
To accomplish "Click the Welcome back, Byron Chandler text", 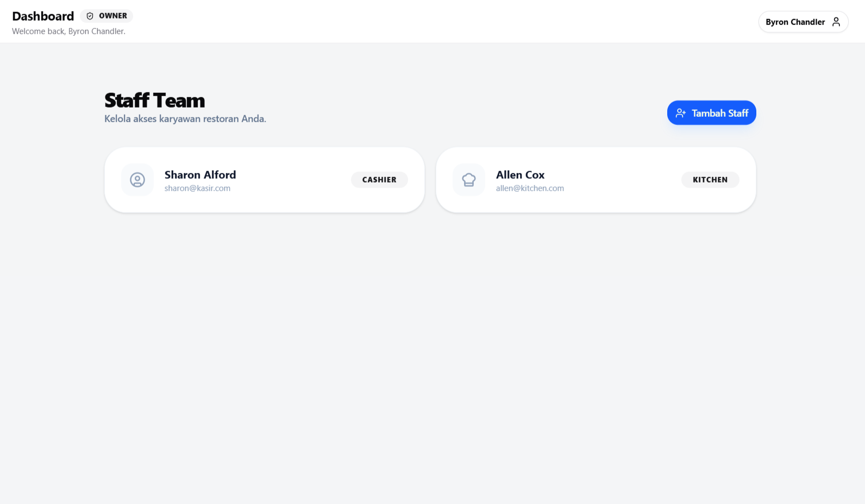I will pyautogui.click(x=68, y=31).
